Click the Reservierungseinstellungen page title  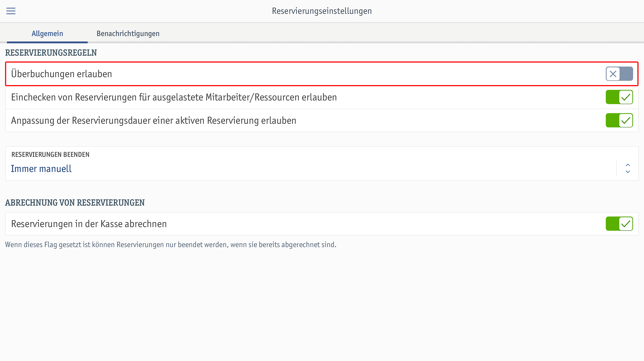322,11
